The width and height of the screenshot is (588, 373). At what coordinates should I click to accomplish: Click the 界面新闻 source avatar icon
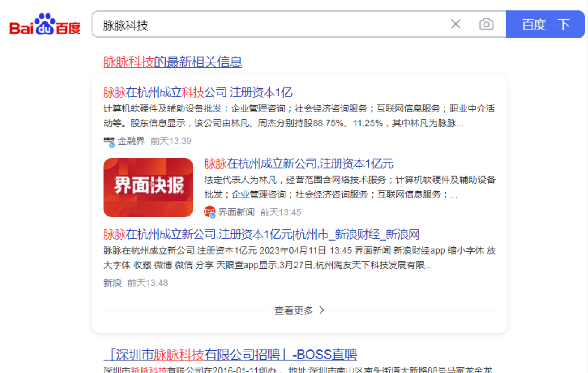coord(210,212)
